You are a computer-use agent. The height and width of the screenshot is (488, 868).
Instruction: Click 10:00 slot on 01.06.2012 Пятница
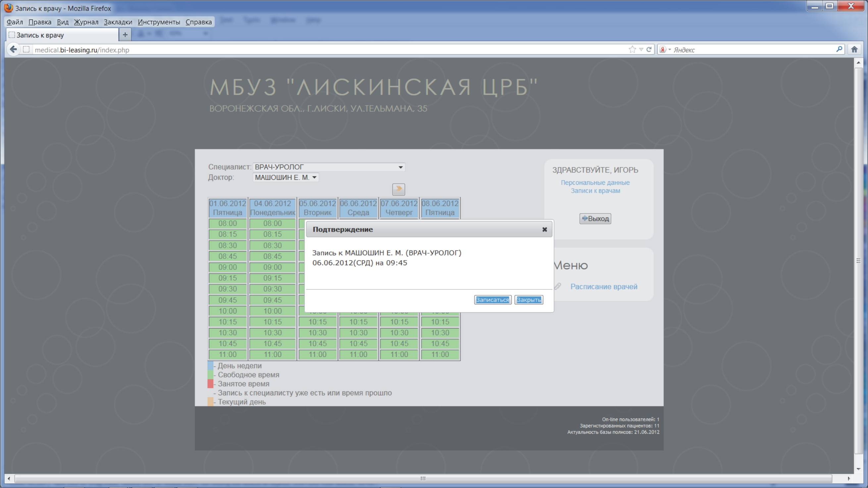tap(228, 311)
